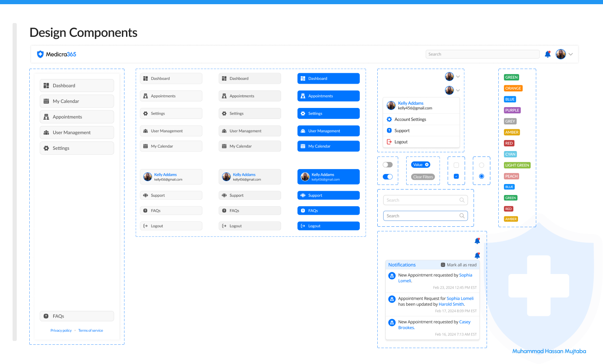
Task: Click the bell icon above the Notifications panel
Action: click(477, 255)
